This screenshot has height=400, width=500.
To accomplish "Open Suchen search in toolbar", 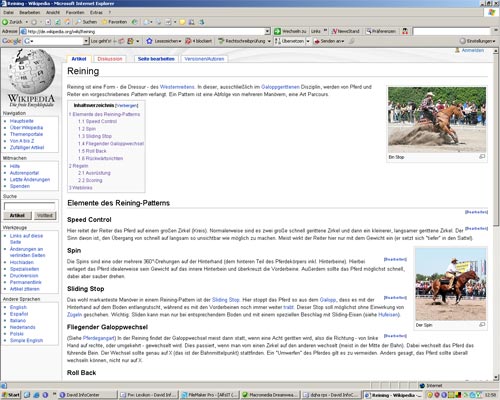I will point(86,22).
